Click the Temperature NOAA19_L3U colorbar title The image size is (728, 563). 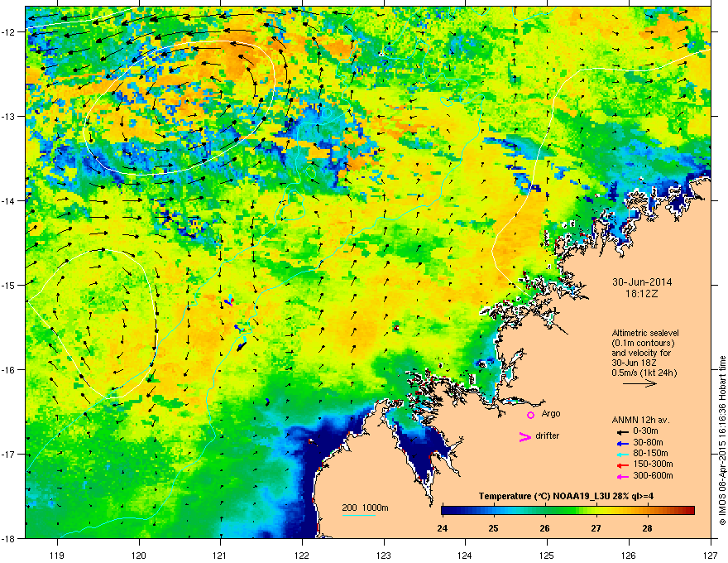[566, 496]
